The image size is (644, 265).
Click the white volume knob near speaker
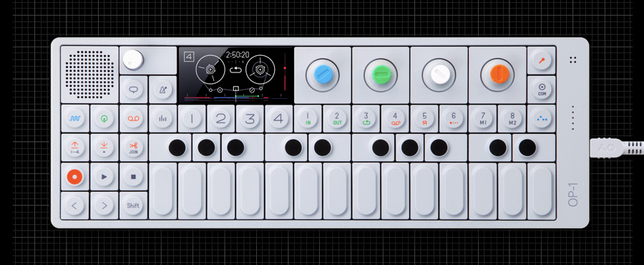tap(134, 60)
